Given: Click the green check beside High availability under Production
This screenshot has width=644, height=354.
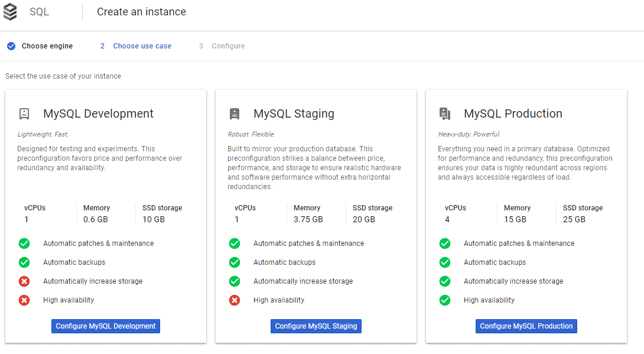Looking at the screenshot, I should 445,300.
